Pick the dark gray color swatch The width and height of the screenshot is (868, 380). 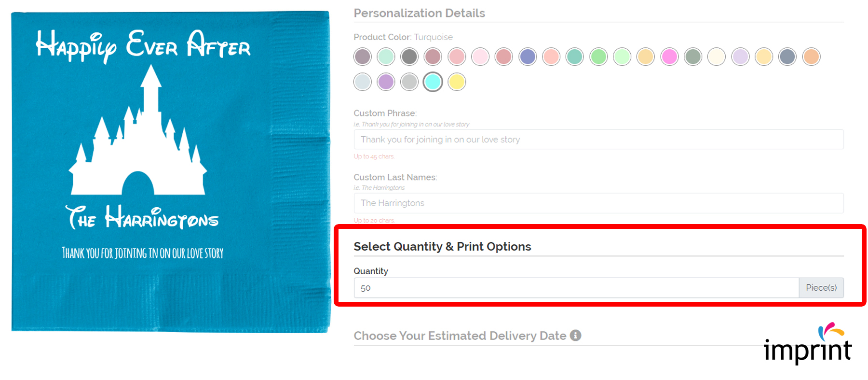pyautogui.click(x=409, y=57)
